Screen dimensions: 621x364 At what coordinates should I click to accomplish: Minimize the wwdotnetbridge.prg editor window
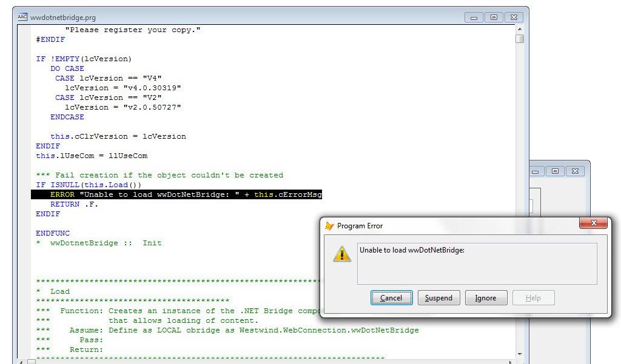point(473,18)
